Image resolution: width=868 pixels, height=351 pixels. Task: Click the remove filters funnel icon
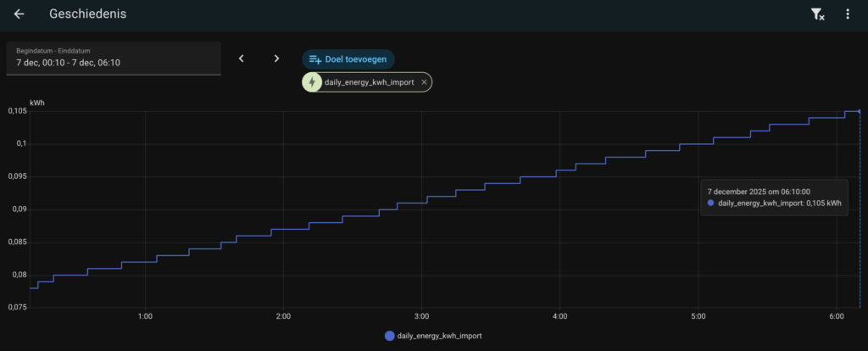click(x=817, y=14)
